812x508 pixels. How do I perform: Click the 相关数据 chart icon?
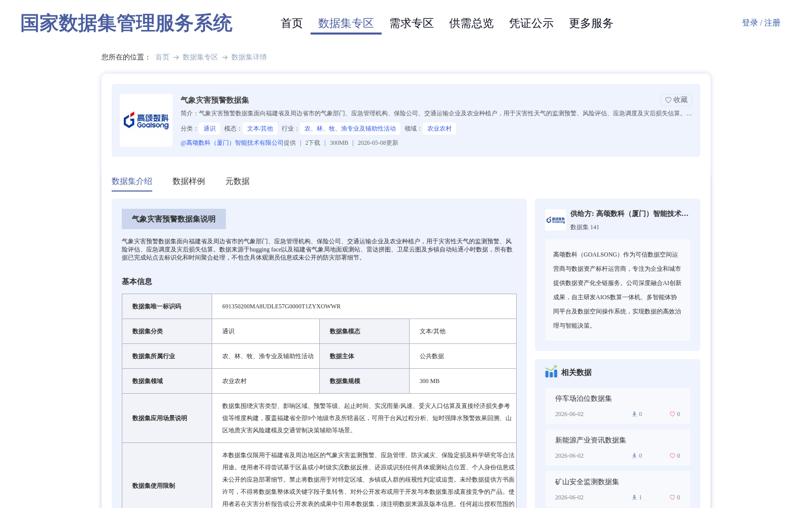click(x=551, y=372)
